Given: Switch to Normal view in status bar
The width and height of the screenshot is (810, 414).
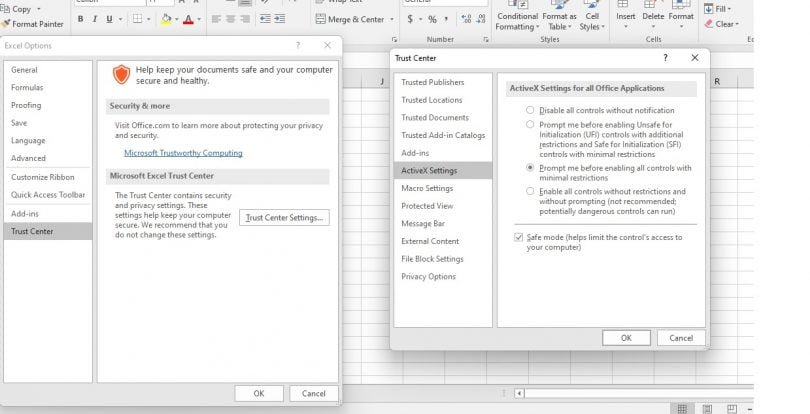Looking at the screenshot, I should click(x=682, y=409).
